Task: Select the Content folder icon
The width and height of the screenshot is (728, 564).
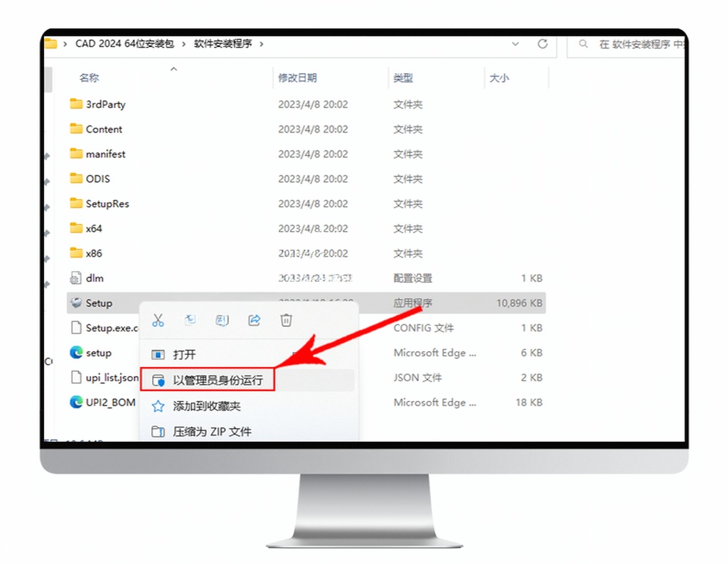Action: [x=75, y=129]
